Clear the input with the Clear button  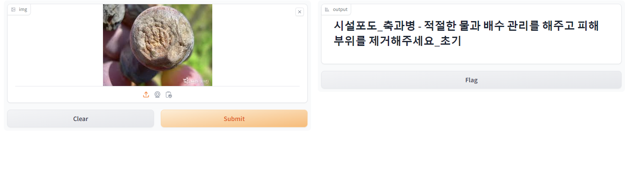point(81,118)
